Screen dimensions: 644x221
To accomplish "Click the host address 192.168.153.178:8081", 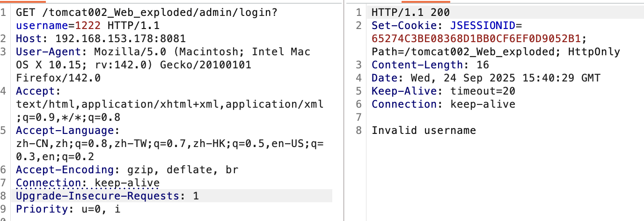I will pos(120,38).
